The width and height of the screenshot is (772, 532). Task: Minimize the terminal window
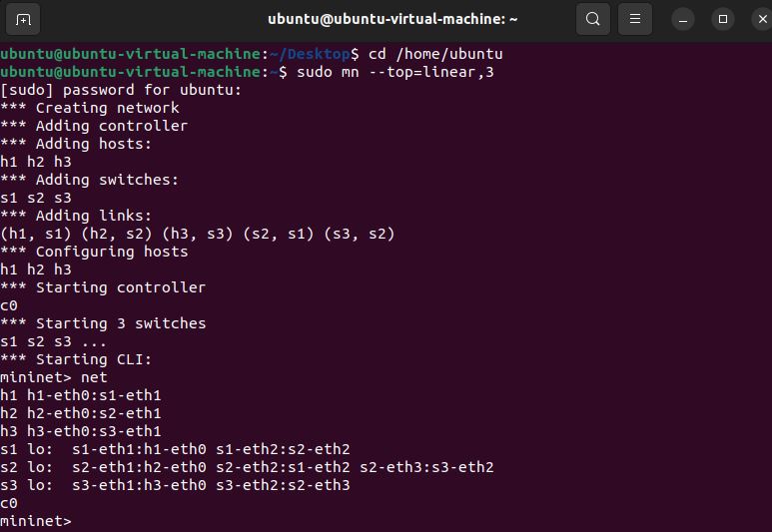pos(683,19)
